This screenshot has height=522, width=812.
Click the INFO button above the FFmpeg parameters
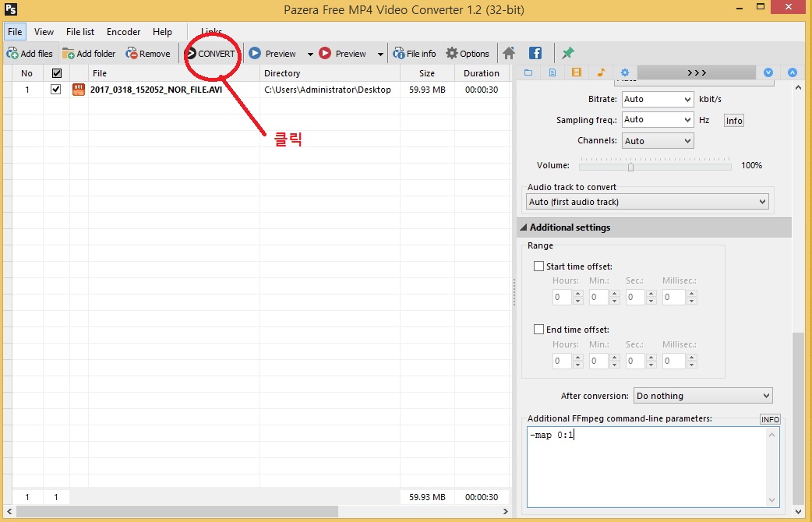(769, 419)
